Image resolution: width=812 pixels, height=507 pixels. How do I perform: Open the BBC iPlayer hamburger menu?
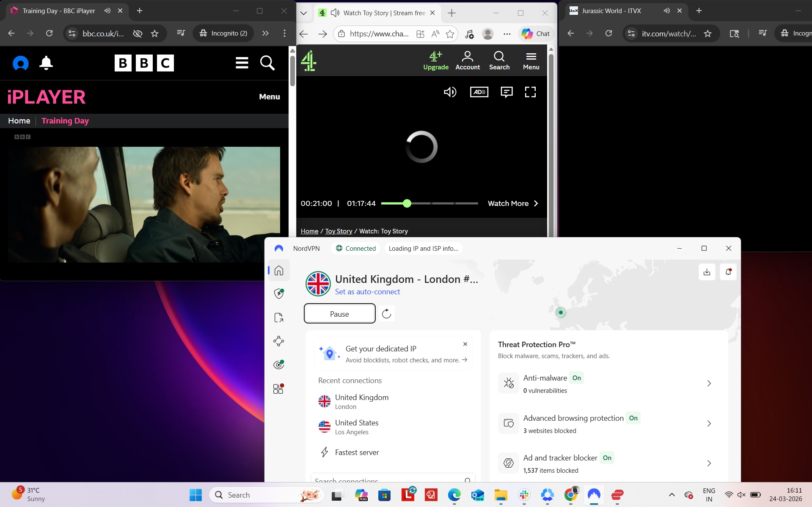242,63
